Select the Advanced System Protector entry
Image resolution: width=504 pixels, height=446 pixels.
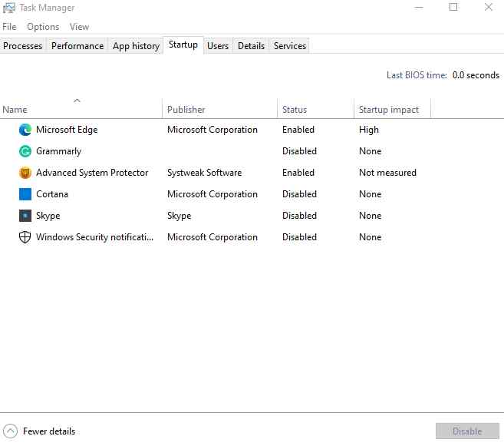click(92, 173)
